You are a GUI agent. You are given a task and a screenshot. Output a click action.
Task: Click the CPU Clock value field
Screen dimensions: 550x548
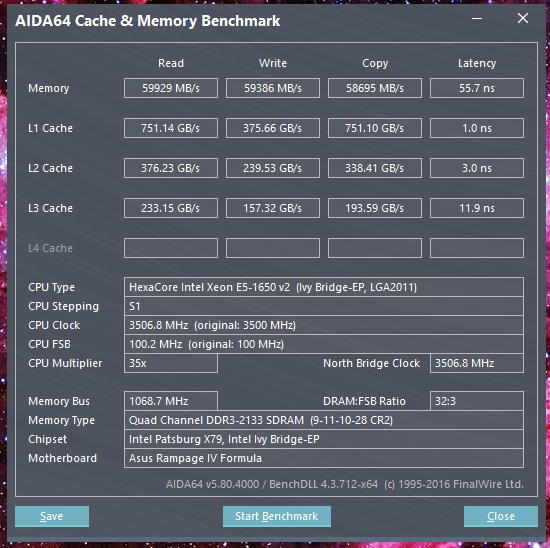(x=324, y=325)
